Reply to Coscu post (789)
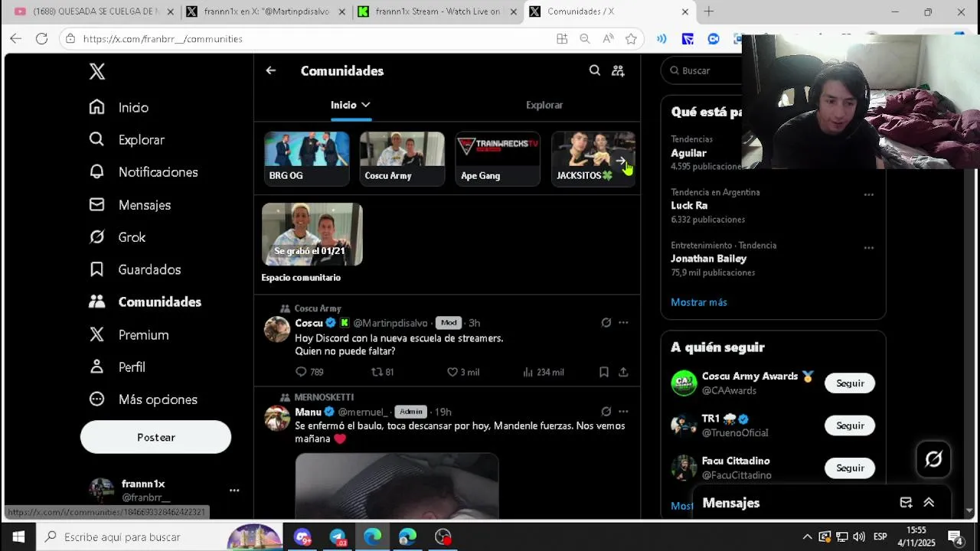Image resolution: width=980 pixels, height=551 pixels. point(309,372)
